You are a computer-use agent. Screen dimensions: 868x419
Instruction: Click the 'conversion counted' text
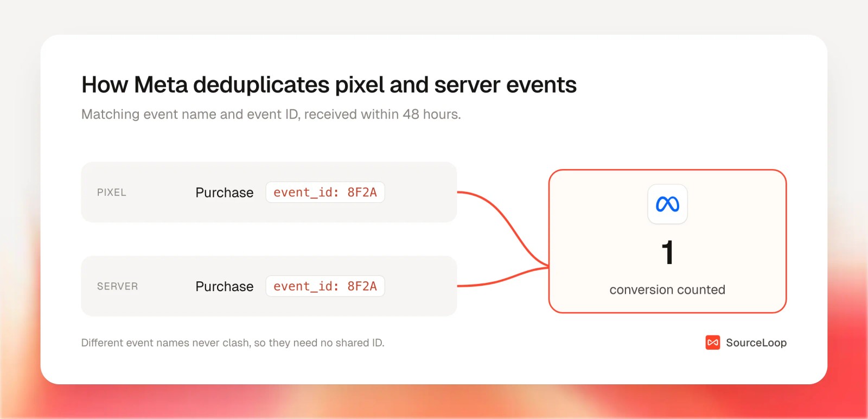pos(667,290)
